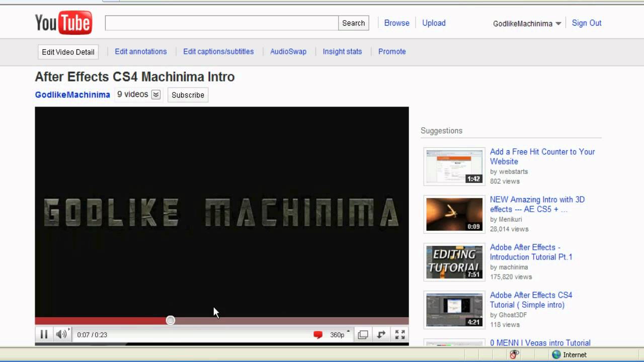The width and height of the screenshot is (644, 362).
Task: Mute the video speaker icon
Action: coord(61,334)
